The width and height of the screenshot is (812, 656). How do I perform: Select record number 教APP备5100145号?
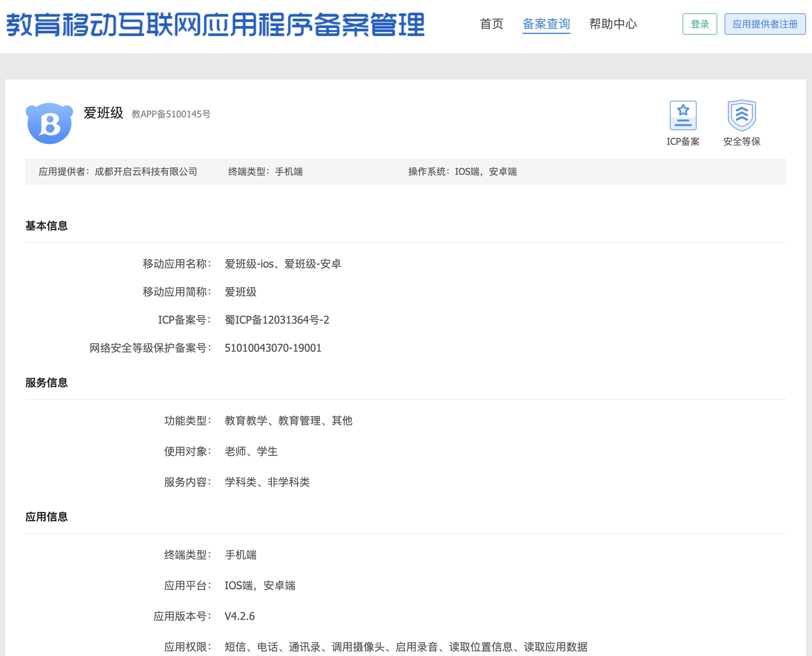pyautogui.click(x=171, y=114)
